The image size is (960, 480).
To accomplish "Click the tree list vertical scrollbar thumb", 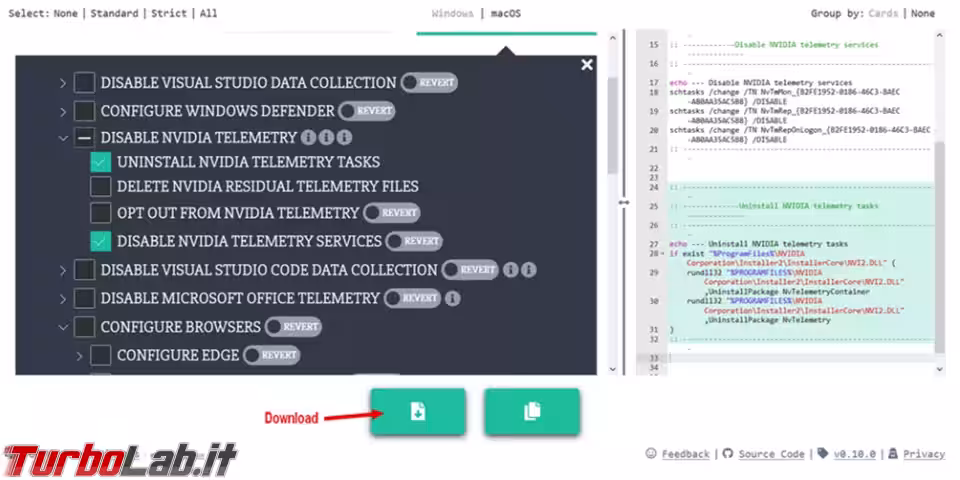I will coord(613,126).
